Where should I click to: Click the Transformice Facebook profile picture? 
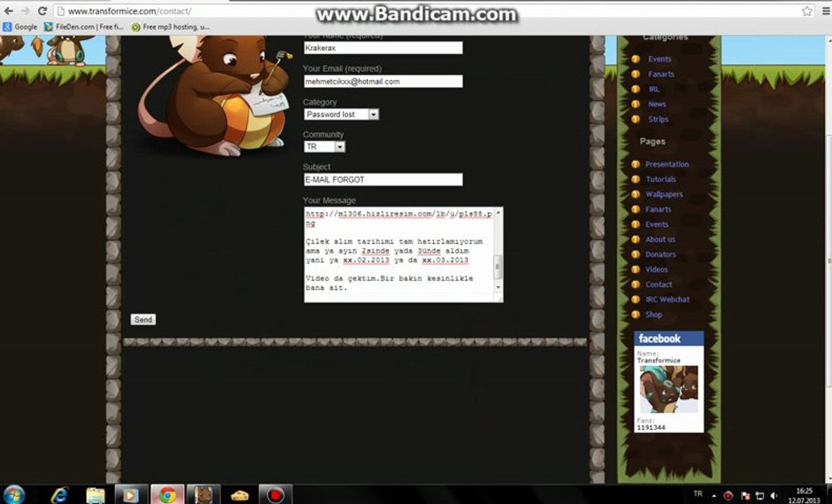coord(669,389)
